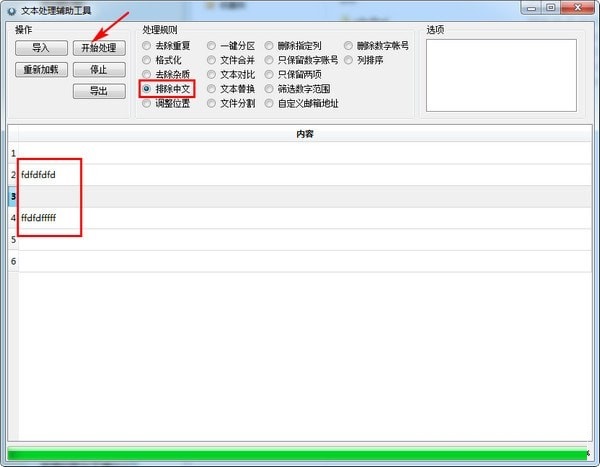Choose the 一键分区 option
600x467 pixels.
point(231,46)
